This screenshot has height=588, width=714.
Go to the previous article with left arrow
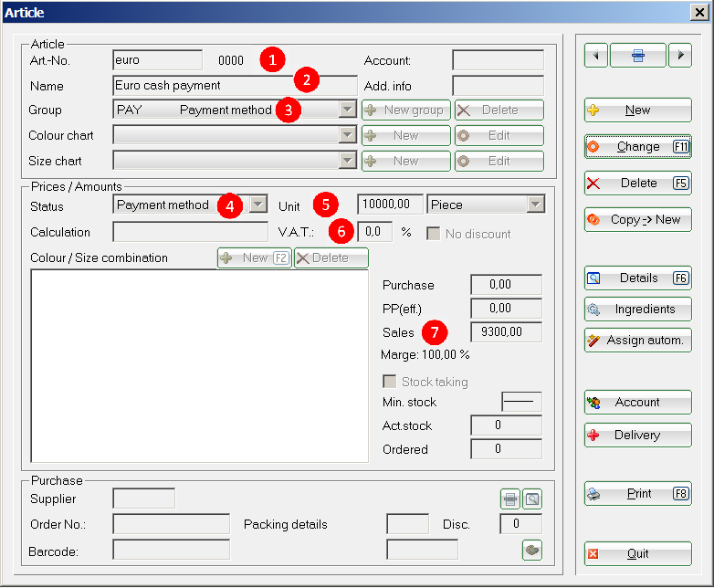595,56
